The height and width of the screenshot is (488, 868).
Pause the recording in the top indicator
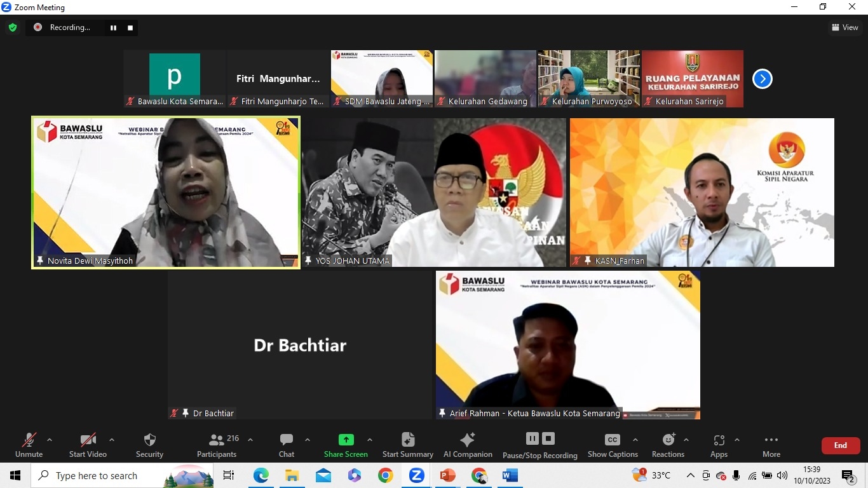coord(114,27)
